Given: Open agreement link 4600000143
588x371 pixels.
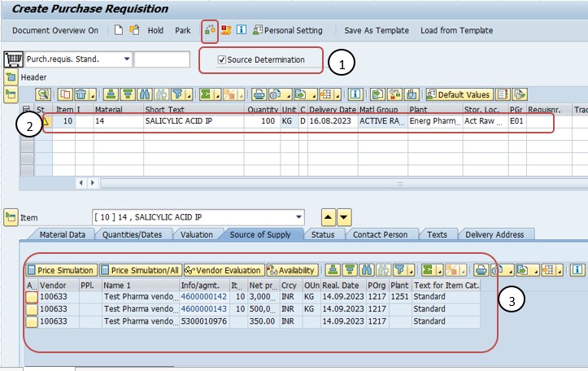Looking at the screenshot, I should tap(203, 309).
